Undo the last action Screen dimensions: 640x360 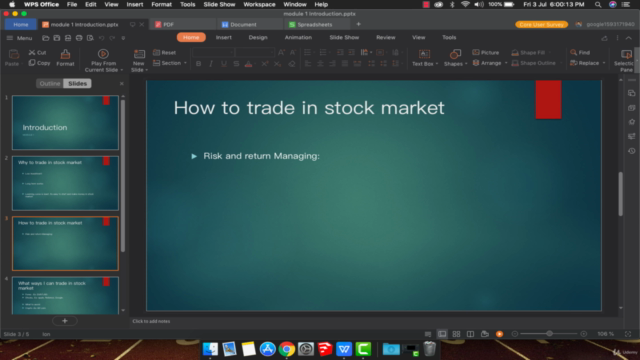tap(101, 38)
